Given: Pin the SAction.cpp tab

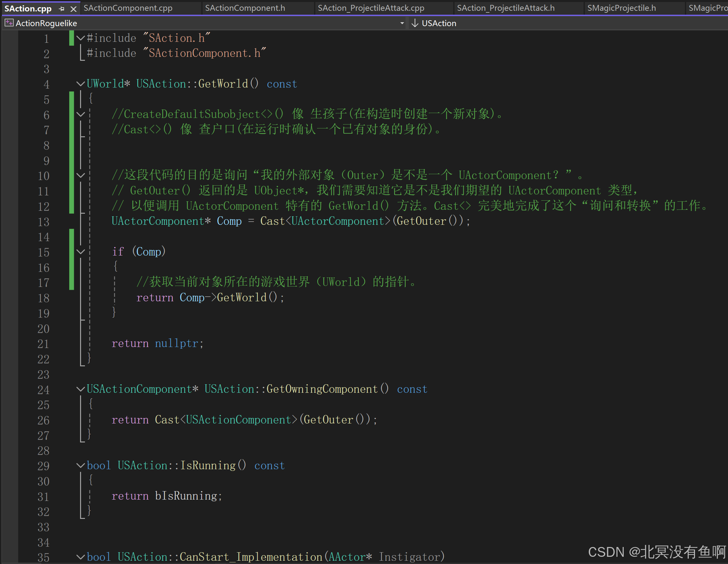Looking at the screenshot, I should point(62,9).
